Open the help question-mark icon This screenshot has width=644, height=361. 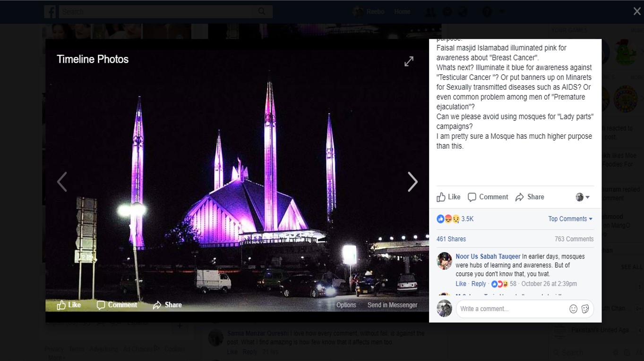(487, 12)
